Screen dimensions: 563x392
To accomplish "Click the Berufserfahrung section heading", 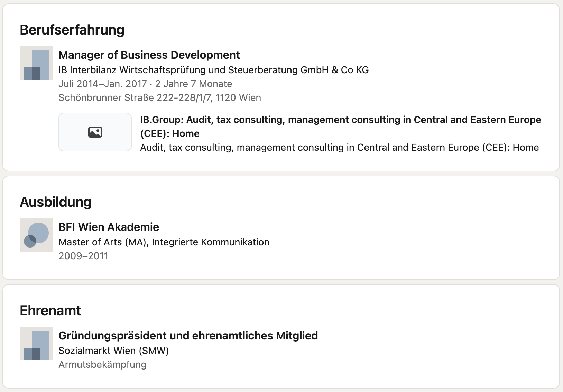I will pyautogui.click(x=72, y=30).
